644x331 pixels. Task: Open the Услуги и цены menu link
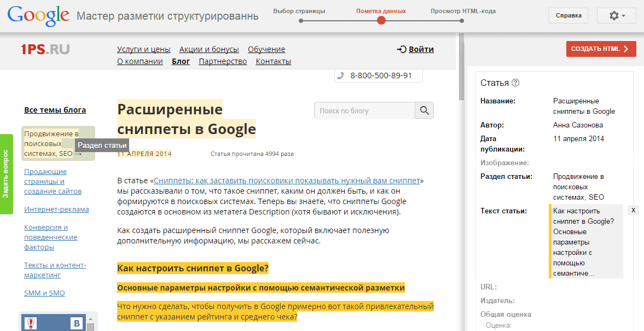144,49
